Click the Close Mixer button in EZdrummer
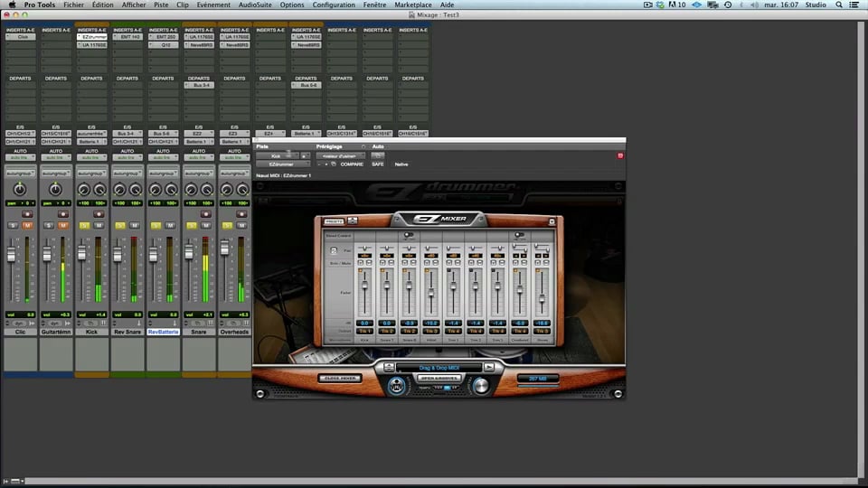The image size is (868, 488). [341, 379]
